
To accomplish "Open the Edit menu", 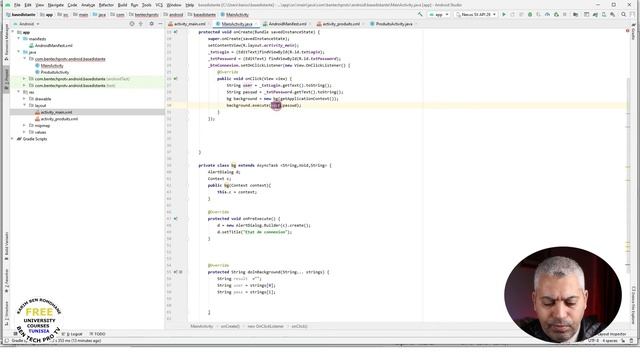I will tap(28, 5).
